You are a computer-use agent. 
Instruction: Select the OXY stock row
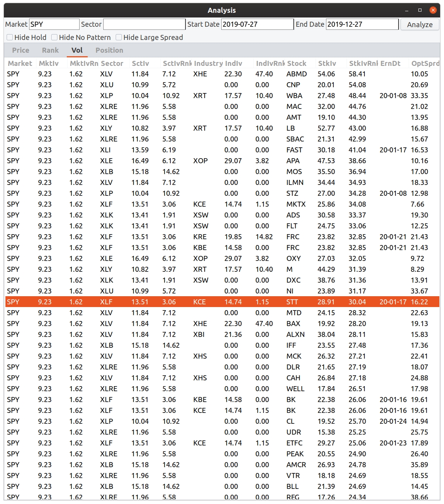point(222,259)
